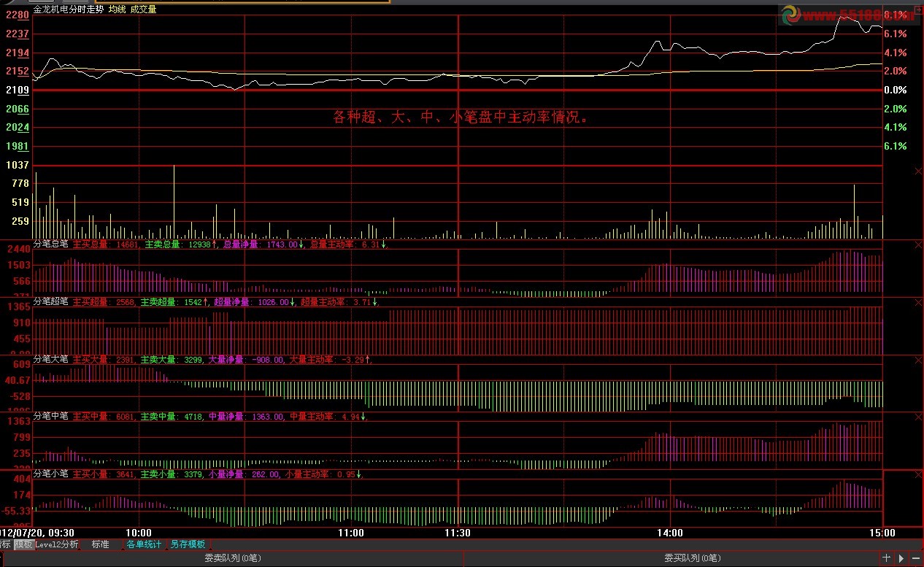Close the 分笔总笔 panel via its red X
The image size is (924, 567).
click(x=918, y=243)
